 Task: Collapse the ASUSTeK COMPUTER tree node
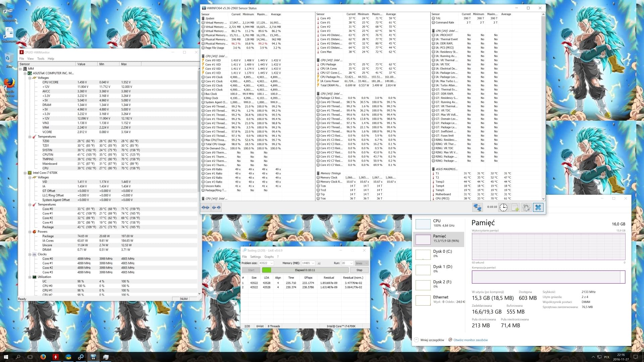pos(25,73)
